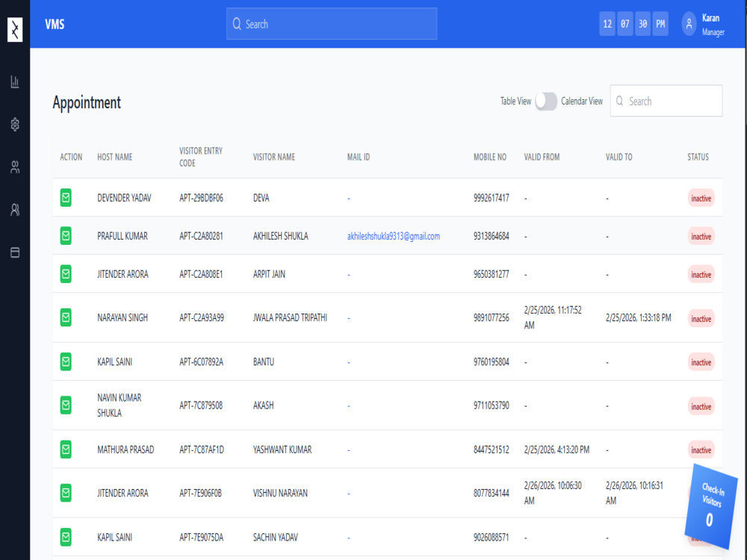Click the mail action icon for PRAFULL KUMAR
The height and width of the screenshot is (560, 747).
click(66, 236)
